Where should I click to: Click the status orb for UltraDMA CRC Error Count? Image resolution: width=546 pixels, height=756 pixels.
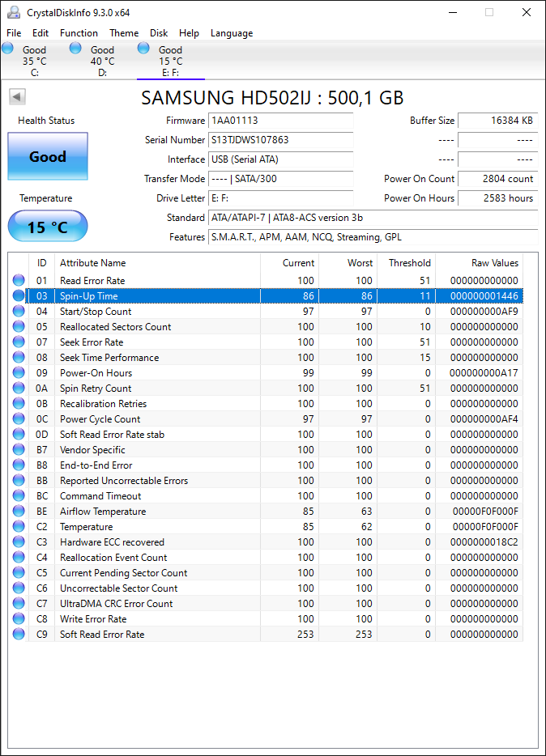[x=19, y=603]
